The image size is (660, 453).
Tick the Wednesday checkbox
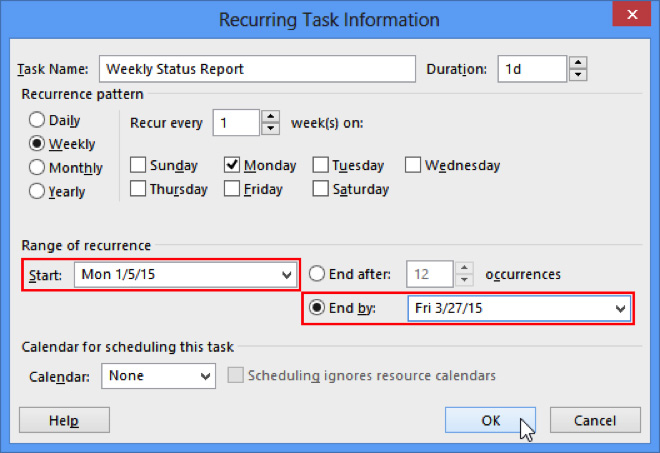point(413,165)
